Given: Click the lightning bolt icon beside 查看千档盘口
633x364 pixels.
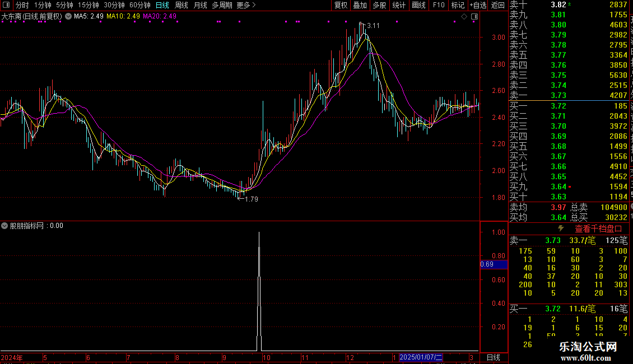Looking at the screenshot, I should [561, 228].
